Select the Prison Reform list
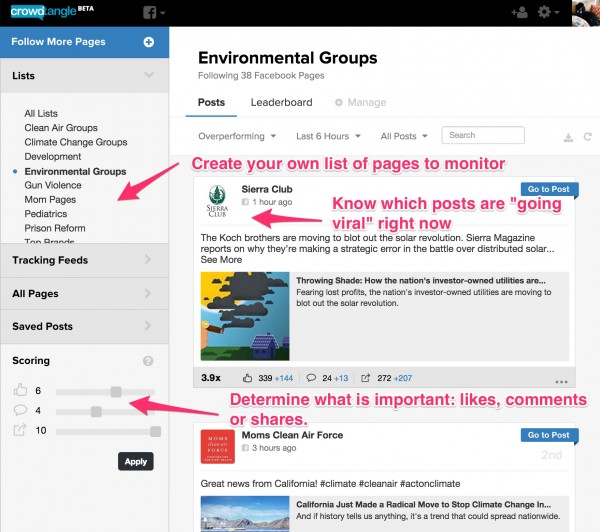The height and width of the screenshot is (532, 600). click(x=55, y=228)
